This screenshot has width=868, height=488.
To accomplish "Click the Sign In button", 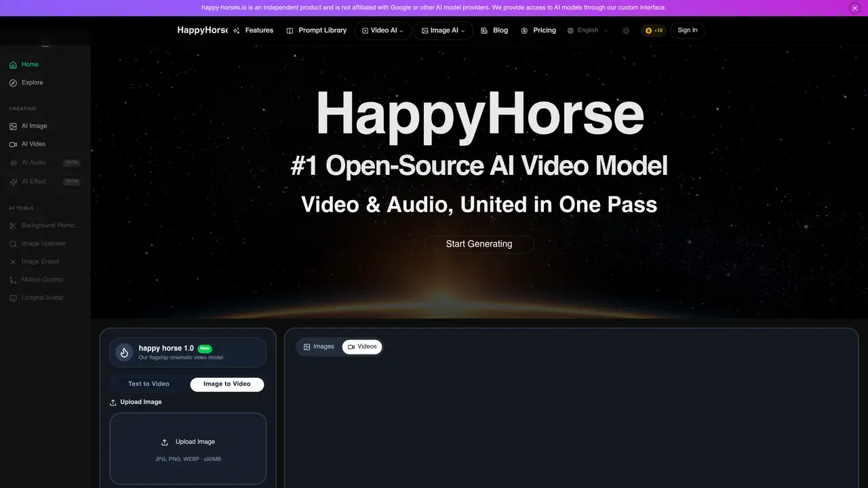I will (688, 30).
